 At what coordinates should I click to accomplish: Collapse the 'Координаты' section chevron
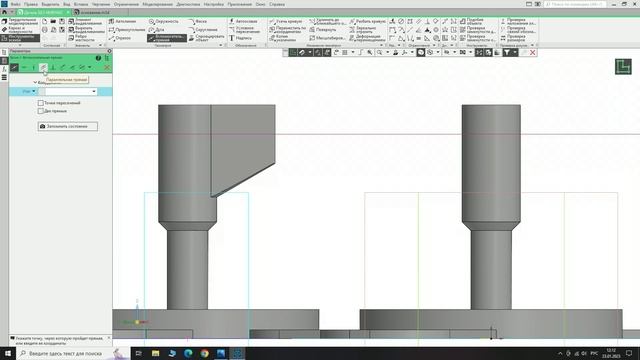point(35,82)
